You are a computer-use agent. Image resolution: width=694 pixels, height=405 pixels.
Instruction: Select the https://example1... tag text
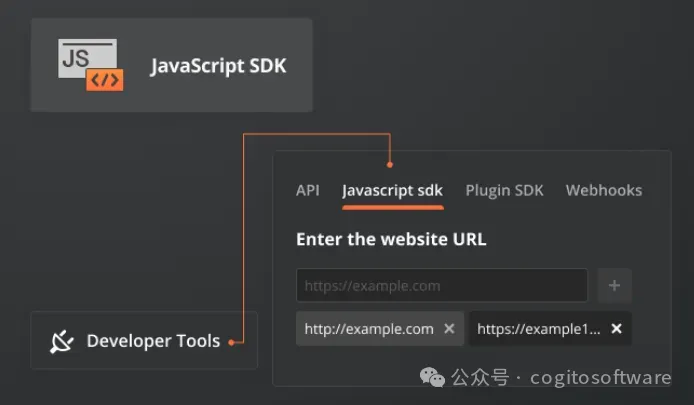click(539, 329)
